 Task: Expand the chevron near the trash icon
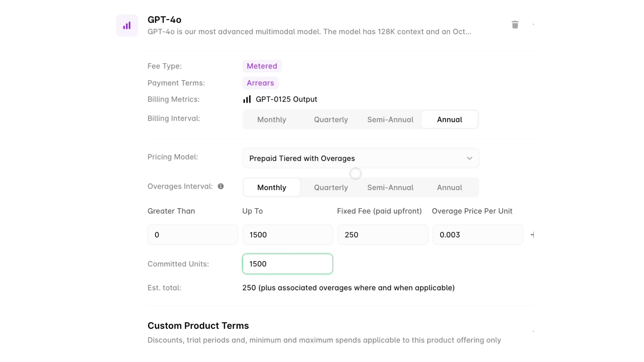533,24
